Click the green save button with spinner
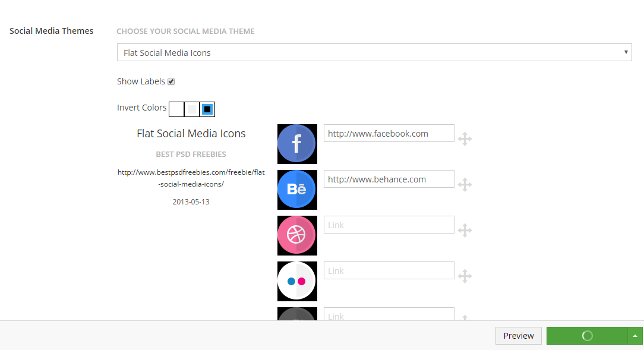 pos(586,336)
